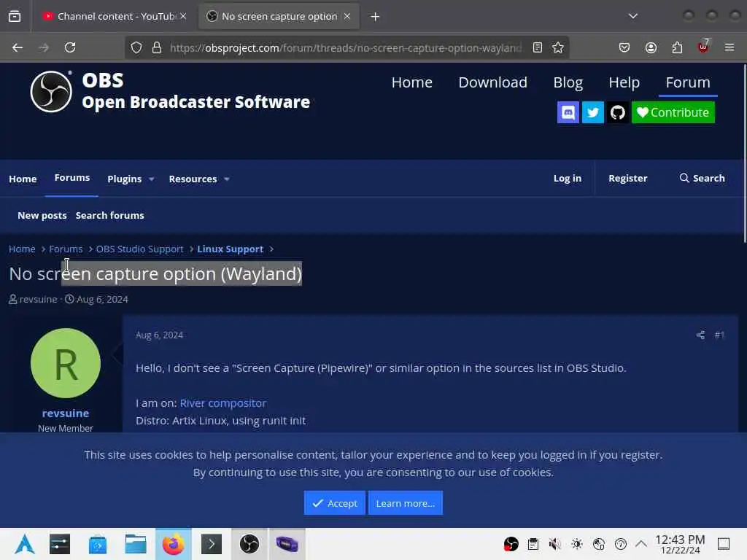Click Show Desktop icon at taskbar end
Screen dimensions: 747x560
[x=724, y=544]
